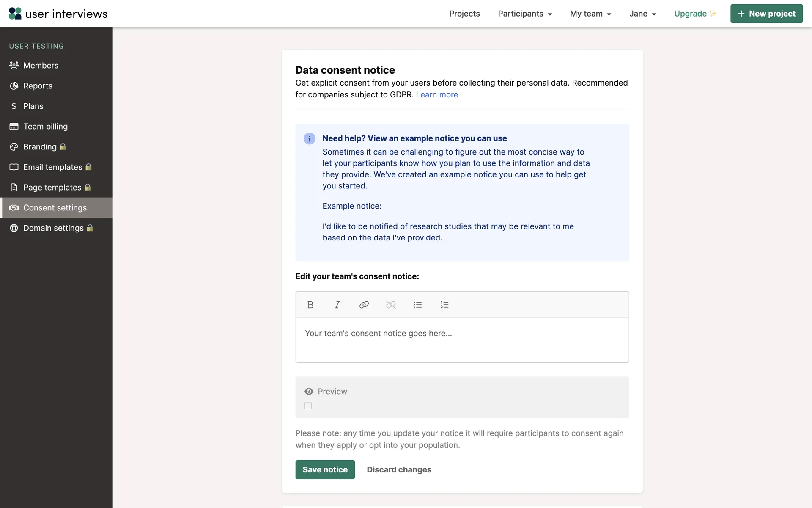Tick the preview consent checkbox
Screen dimensions: 812x508
pos(308,406)
